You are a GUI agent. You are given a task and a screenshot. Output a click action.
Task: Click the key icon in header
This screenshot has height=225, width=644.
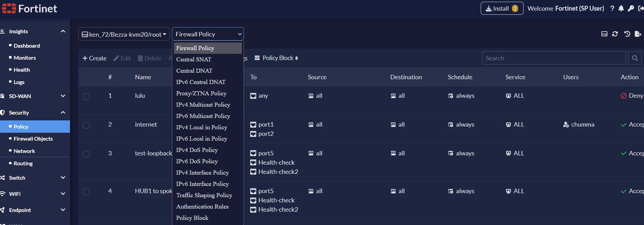pos(631,9)
